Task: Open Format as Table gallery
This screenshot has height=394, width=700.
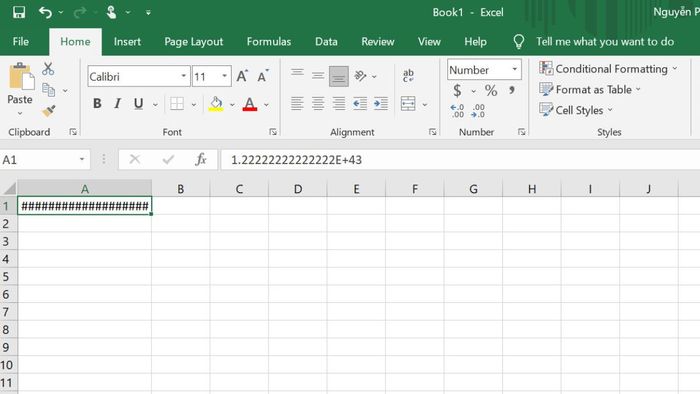Action: [x=590, y=90]
